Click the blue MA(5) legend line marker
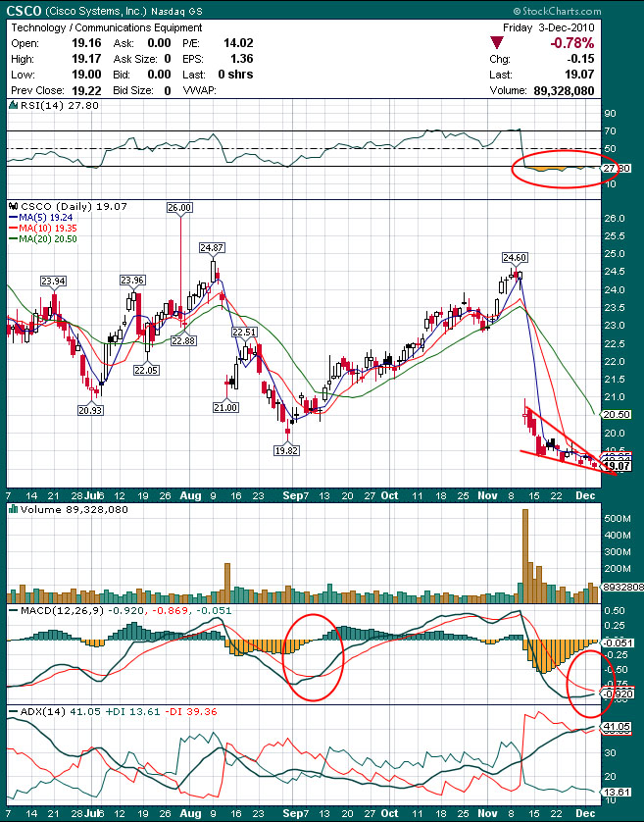The image size is (644, 822). [x=14, y=218]
